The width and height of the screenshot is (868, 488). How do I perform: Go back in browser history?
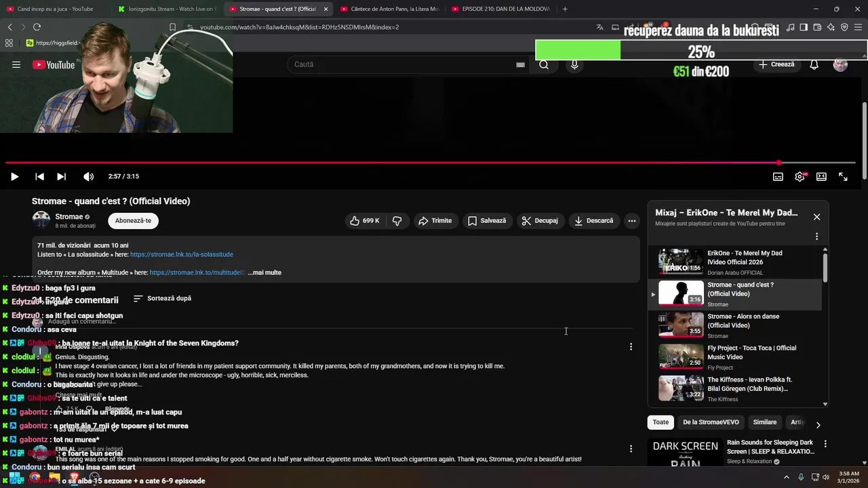(9, 27)
